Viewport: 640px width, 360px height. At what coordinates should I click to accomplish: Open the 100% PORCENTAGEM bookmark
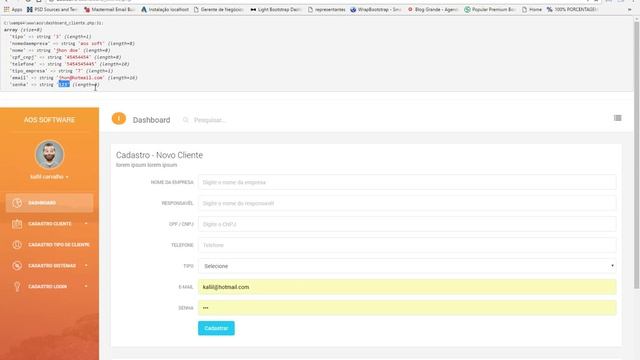pos(572,9)
